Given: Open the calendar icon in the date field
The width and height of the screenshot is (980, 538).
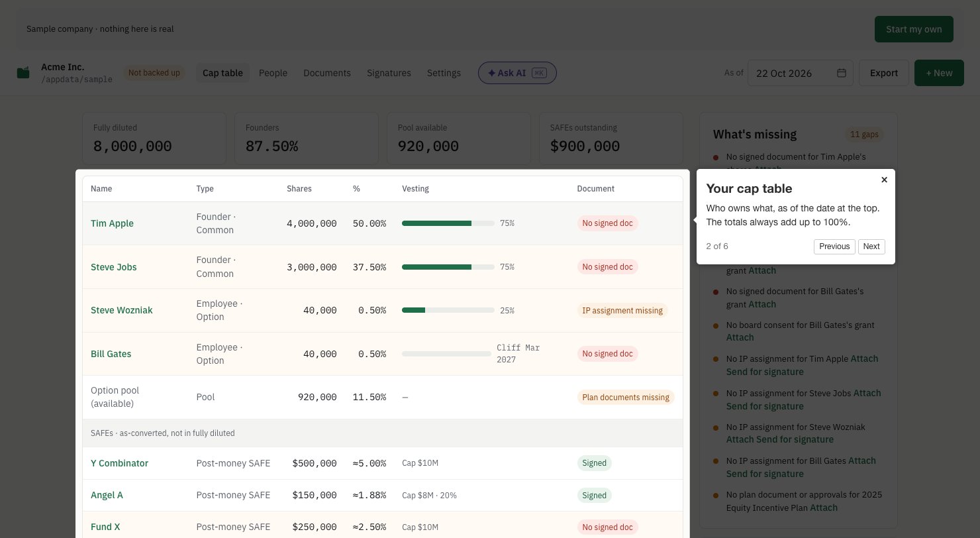Looking at the screenshot, I should [x=842, y=73].
